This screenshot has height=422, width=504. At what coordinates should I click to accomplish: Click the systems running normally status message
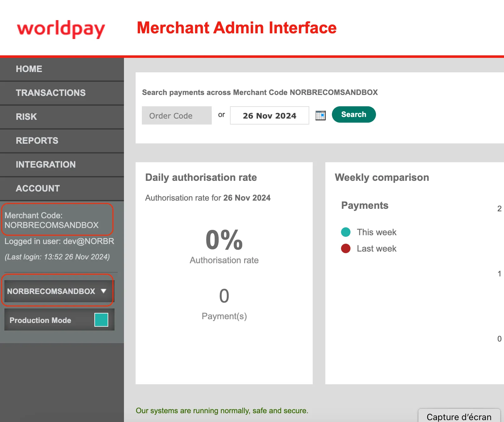222,411
